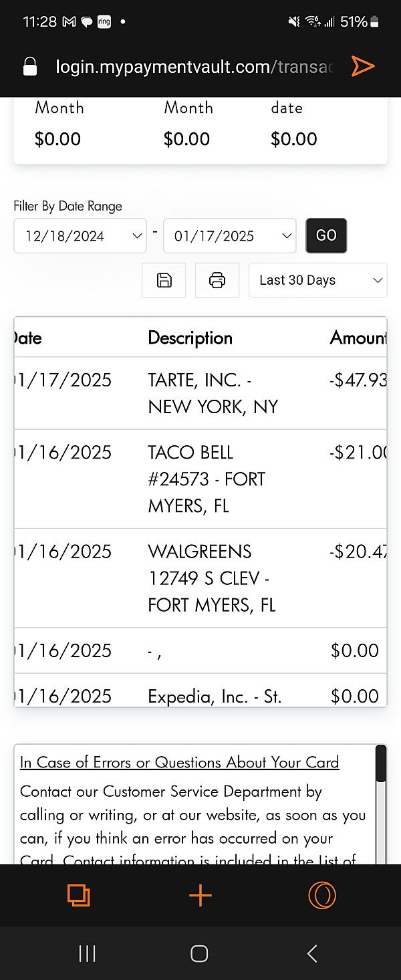Expand the 01/17/2025 end date dropdown
401x980 pixels.
pos(230,236)
